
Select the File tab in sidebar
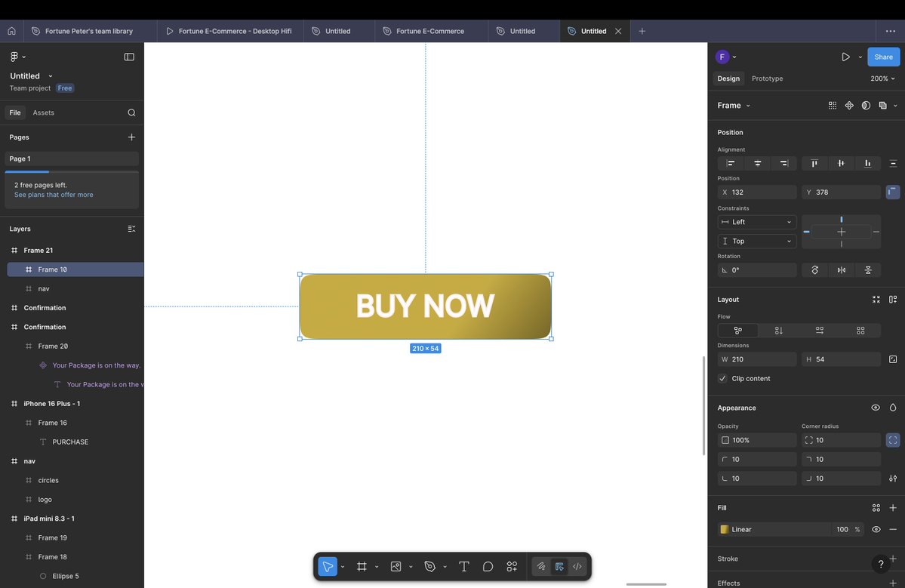[x=15, y=112]
